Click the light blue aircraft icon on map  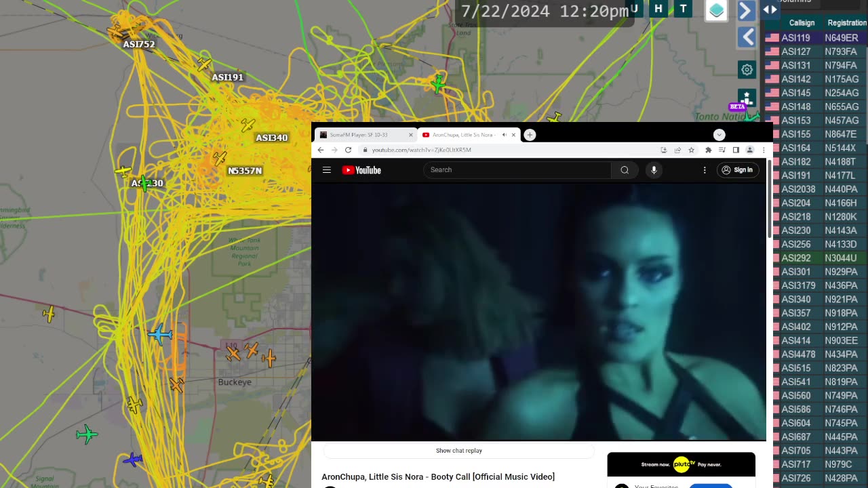coord(160,334)
